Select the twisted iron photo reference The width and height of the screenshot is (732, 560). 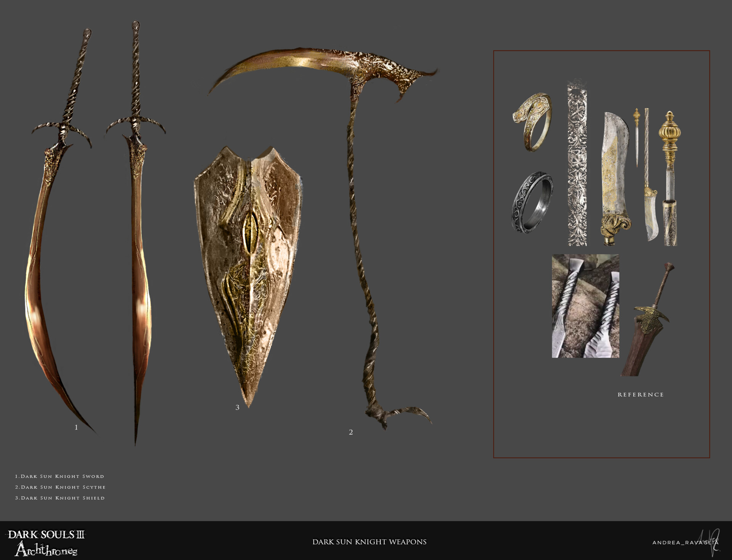585,306
